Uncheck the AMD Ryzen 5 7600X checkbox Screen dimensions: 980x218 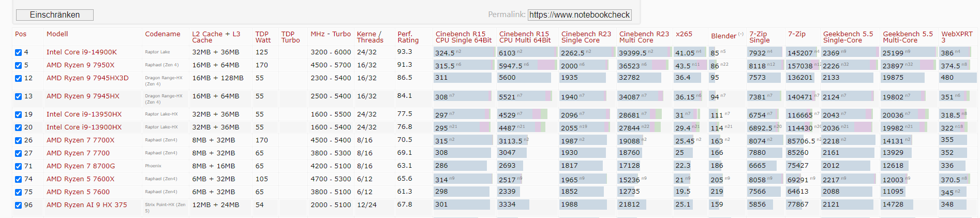[x=19, y=179]
